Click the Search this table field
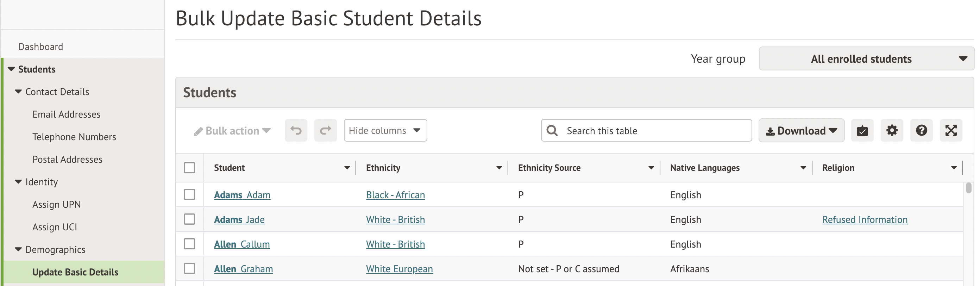Screen dimensions: 980x286 [647, 131]
